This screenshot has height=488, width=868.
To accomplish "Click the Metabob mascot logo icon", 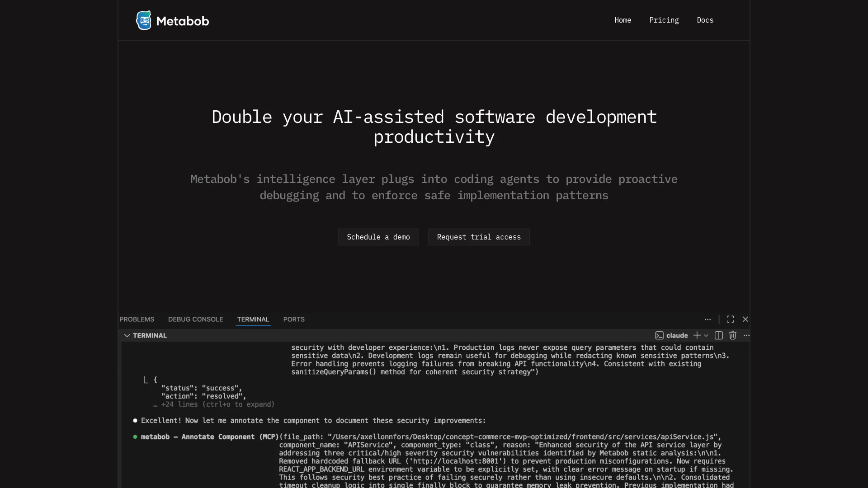I will [x=144, y=20].
